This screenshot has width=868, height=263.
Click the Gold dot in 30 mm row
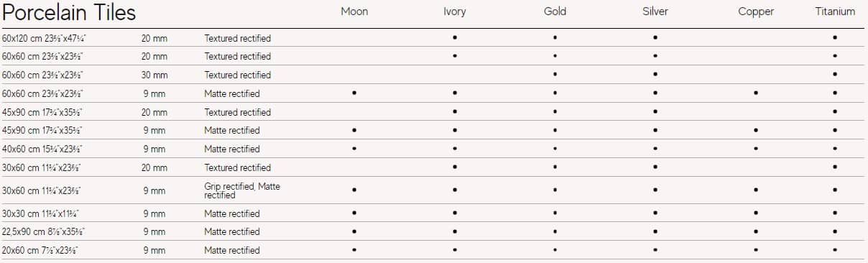tap(555, 75)
